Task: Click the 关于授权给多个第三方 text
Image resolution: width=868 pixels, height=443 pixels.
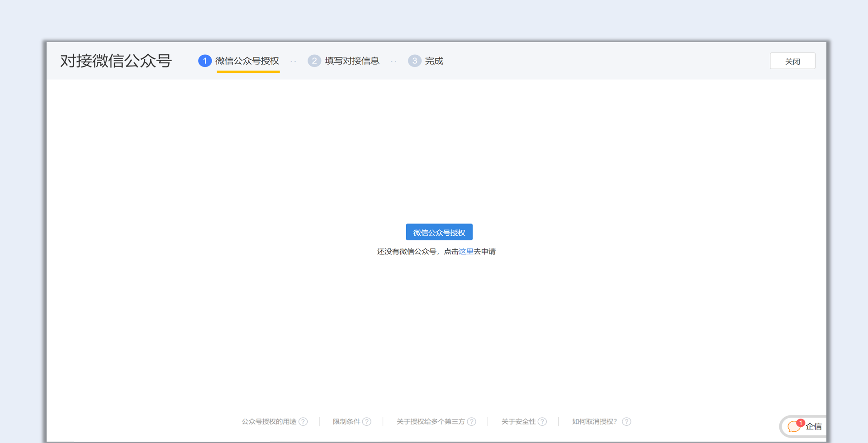Action: (x=431, y=421)
